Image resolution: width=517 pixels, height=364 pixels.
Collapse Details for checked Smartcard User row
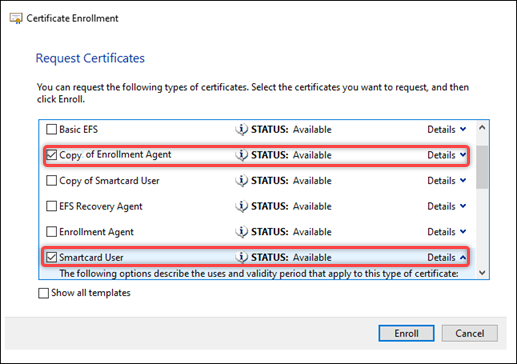tap(447, 257)
